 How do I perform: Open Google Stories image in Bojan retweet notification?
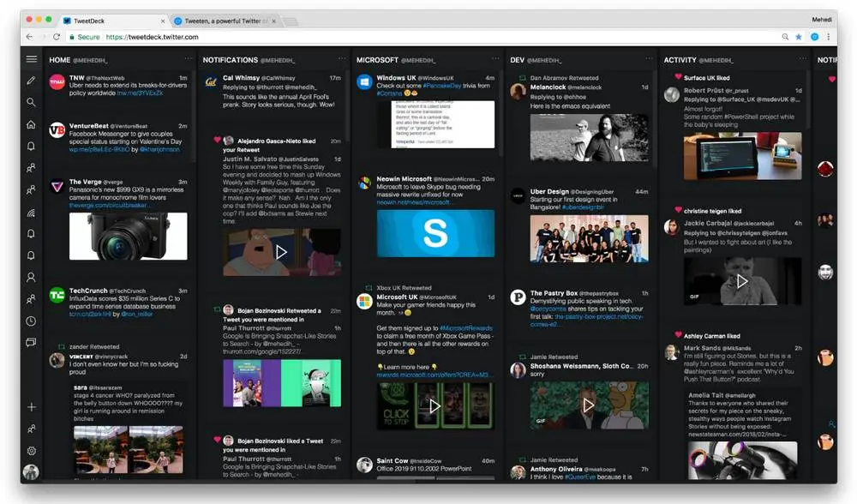(x=281, y=382)
